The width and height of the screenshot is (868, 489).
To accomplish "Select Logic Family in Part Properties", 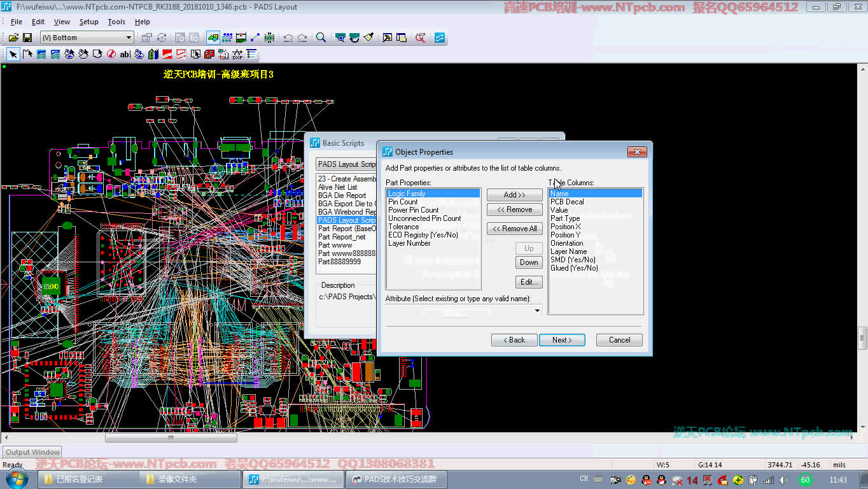I will pos(433,194).
